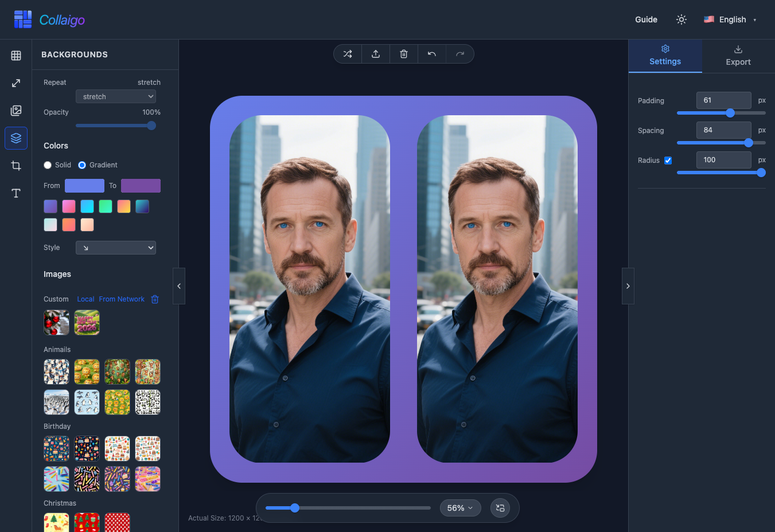
Task: Choose From Network image source
Action: (122, 299)
